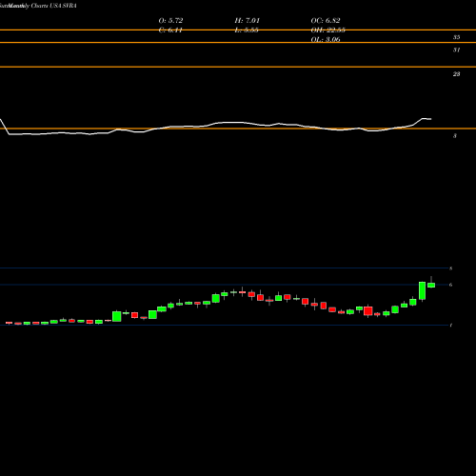Image resolution: width=476 pixels, height=476 pixels.
Task: Click the 'OH: 22.55' value
Action: click(328, 30)
